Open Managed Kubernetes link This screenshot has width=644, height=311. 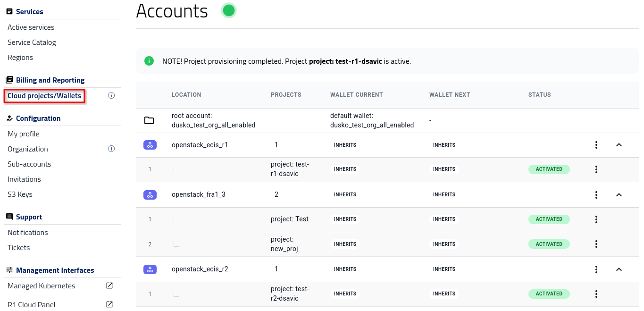coord(42,286)
